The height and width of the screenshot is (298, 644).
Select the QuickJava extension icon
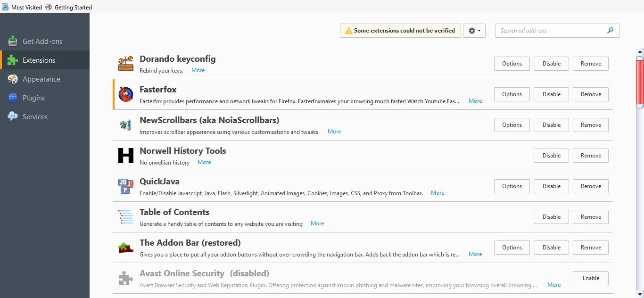click(125, 186)
